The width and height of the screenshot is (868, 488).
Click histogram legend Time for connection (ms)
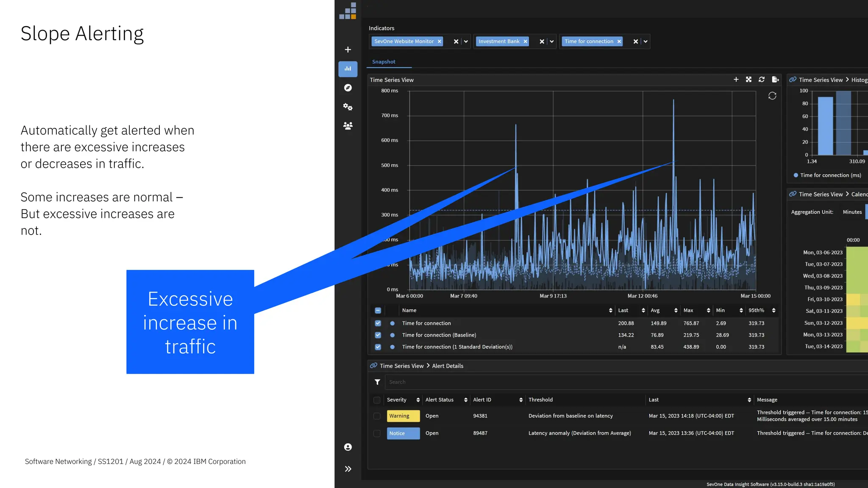tap(827, 175)
